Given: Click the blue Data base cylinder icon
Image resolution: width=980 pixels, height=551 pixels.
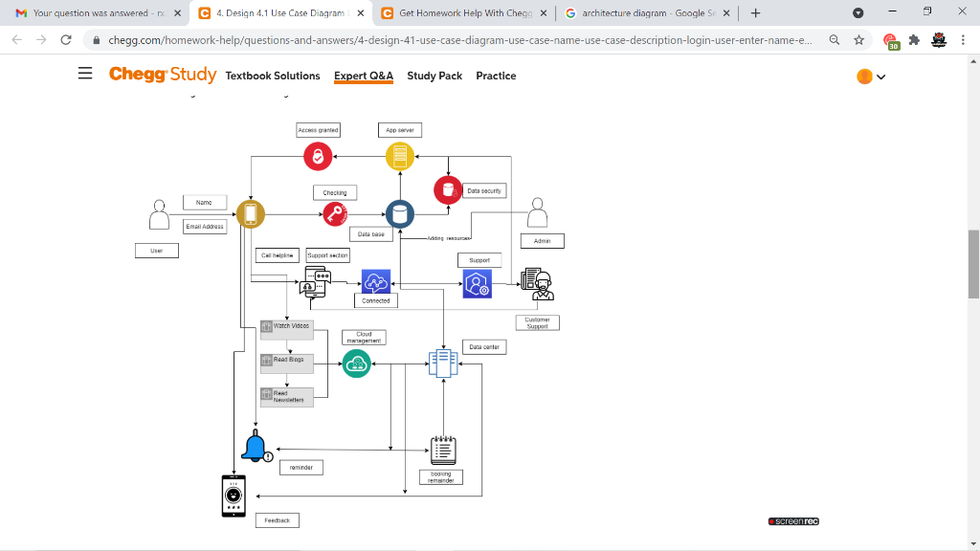Looking at the screenshot, I should 399,213.
